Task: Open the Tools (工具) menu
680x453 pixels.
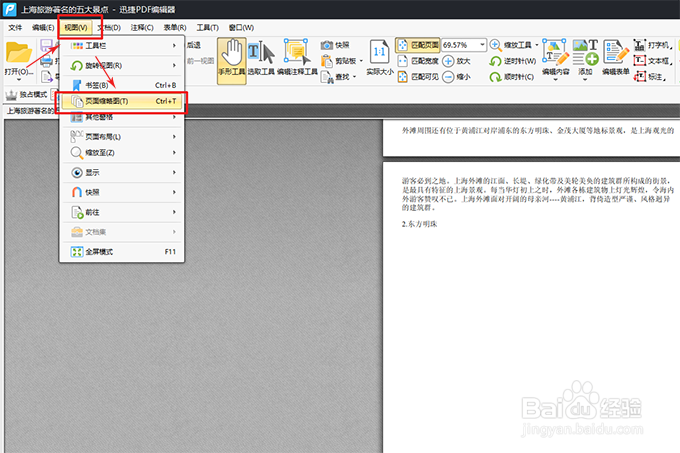Action: pos(207,27)
